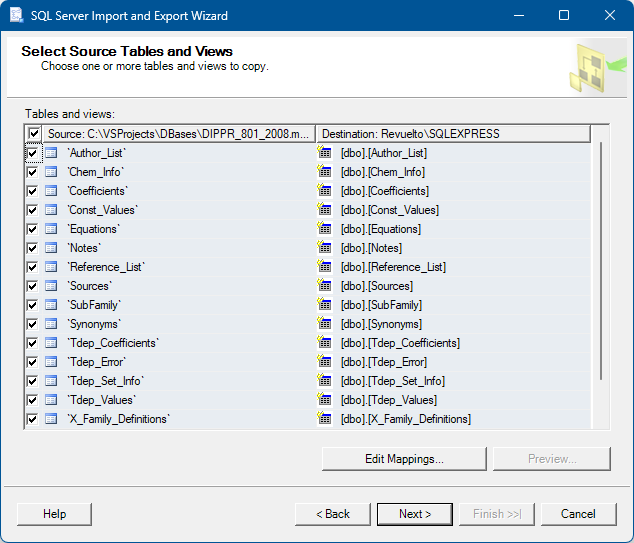Click the Next button

pyautogui.click(x=415, y=514)
